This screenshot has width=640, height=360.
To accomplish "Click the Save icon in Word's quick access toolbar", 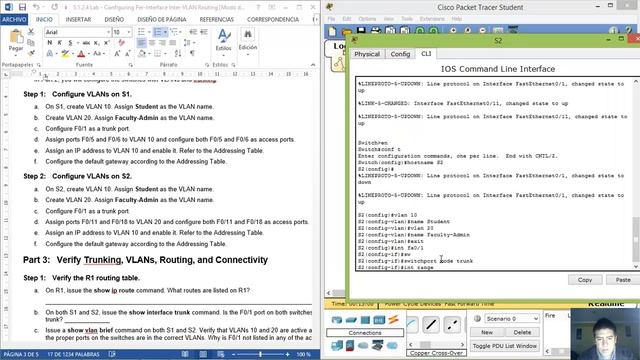I will pyautogui.click(x=22, y=7).
